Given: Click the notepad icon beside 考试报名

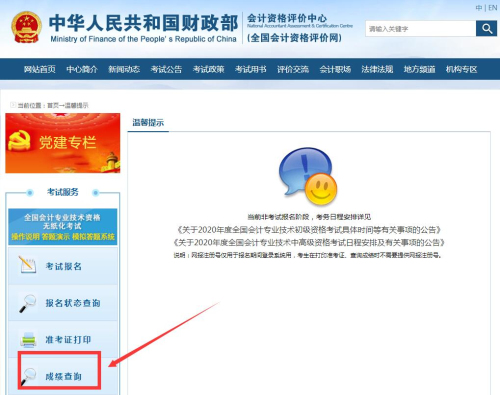Looking at the screenshot, I should [x=27, y=265].
